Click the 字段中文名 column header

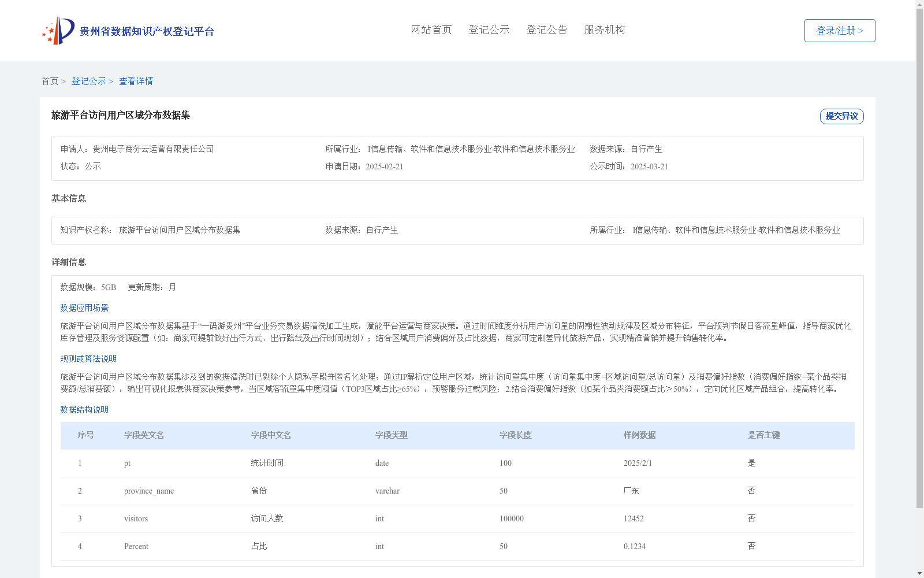click(271, 435)
